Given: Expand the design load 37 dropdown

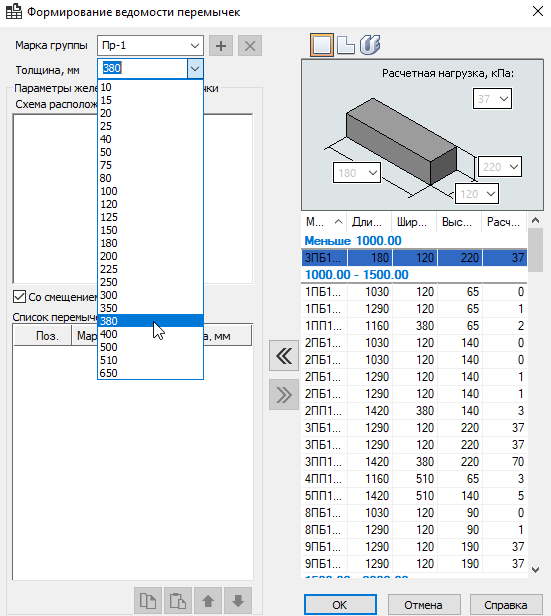Looking at the screenshot, I should pyautogui.click(x=492, y=99).
